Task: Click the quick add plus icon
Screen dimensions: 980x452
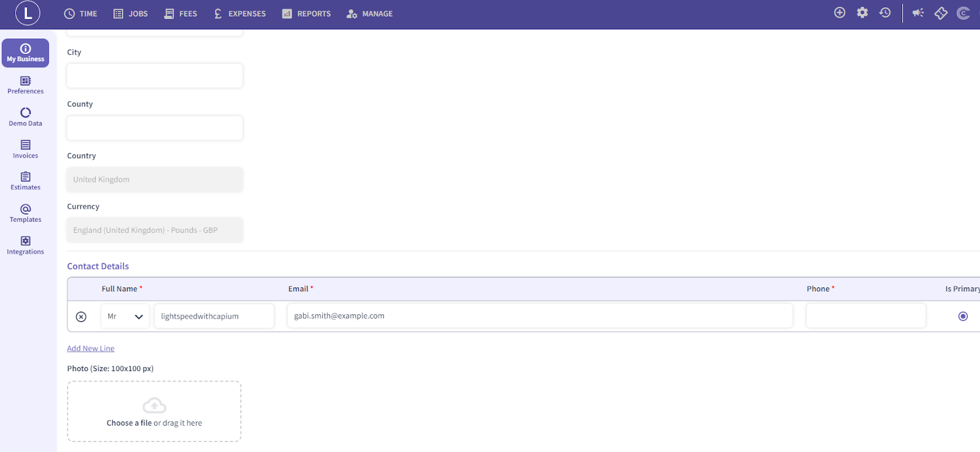Action: [840, 12]
